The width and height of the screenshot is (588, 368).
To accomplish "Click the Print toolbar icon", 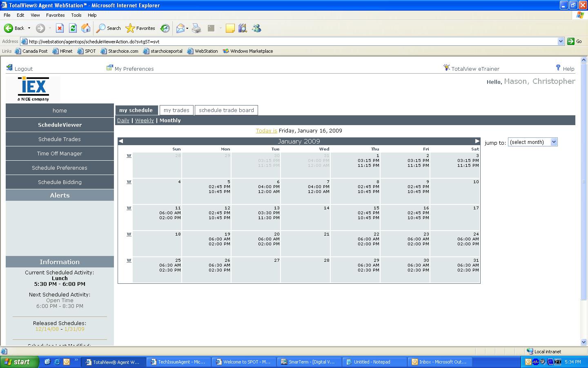I will pyautogui.click(x=196, y=28).
